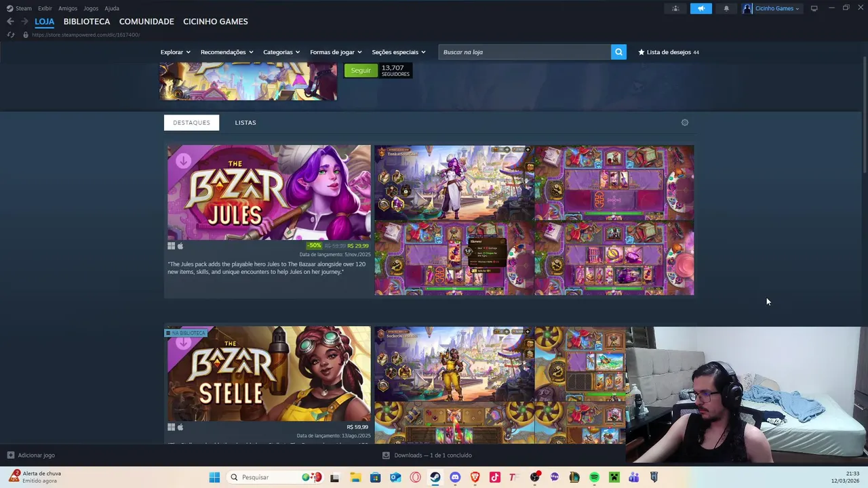Open Lista de desejos

(669, 52)
